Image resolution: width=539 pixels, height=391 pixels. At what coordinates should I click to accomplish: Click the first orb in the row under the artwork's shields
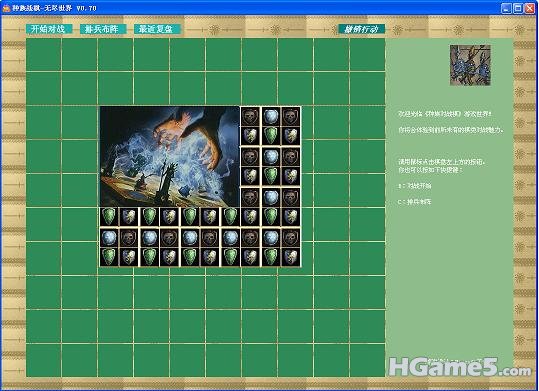pyautogui.click(x=109, y=237)
